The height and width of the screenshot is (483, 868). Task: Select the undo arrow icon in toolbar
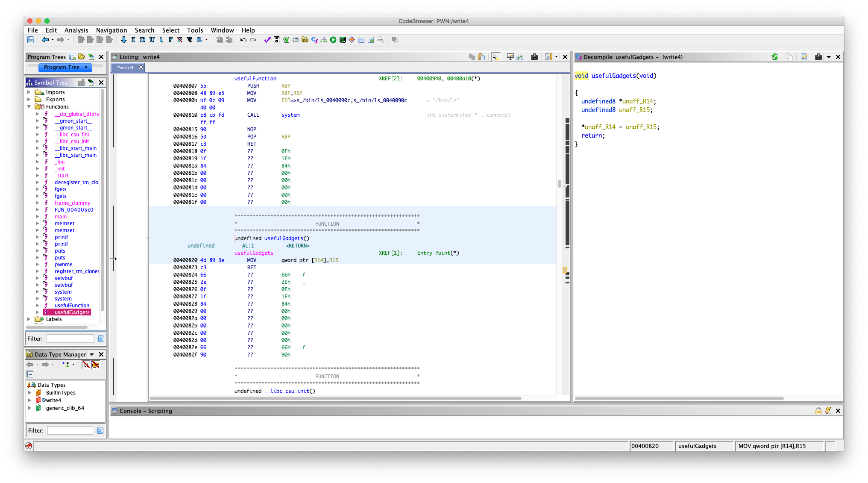click(x=243, y=40)
